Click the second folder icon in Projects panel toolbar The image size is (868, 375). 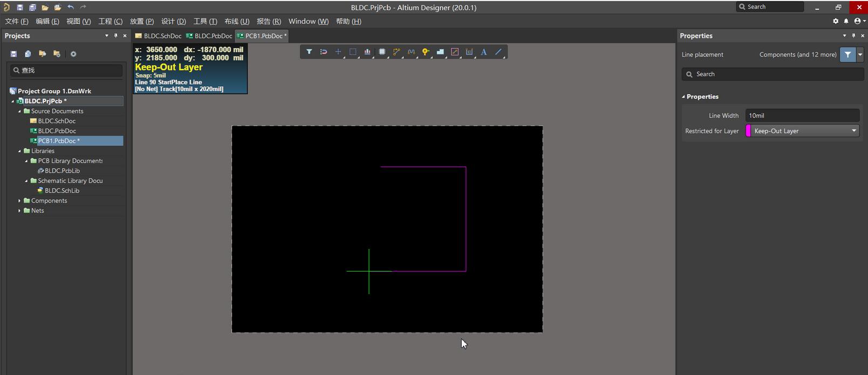click(57, 54)
